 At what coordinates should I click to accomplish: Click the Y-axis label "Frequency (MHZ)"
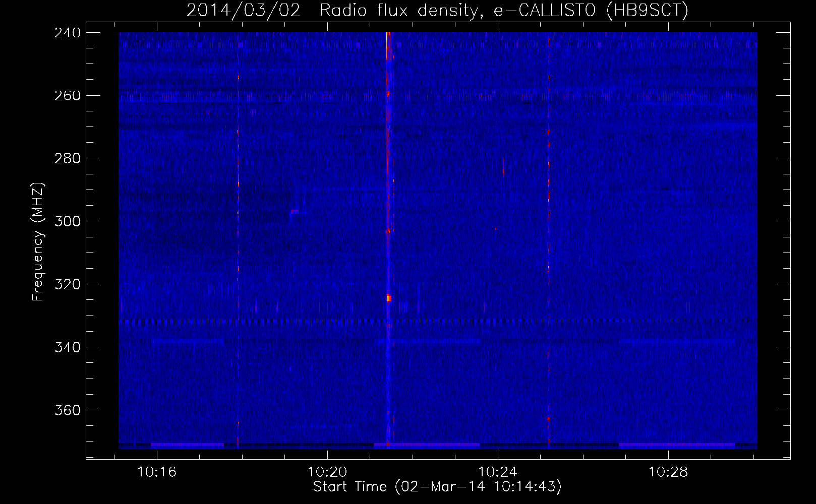click(37, 242)
